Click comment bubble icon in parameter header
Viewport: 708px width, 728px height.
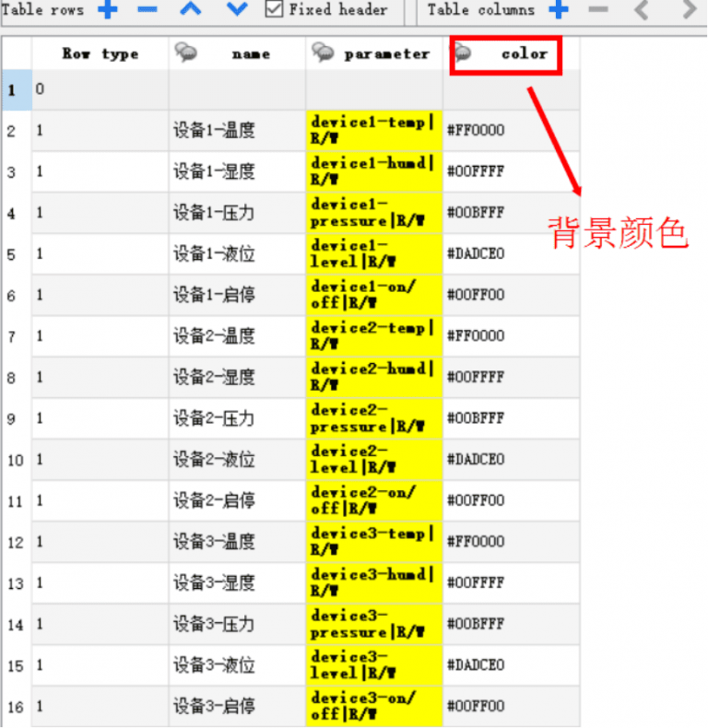[323, 53]
